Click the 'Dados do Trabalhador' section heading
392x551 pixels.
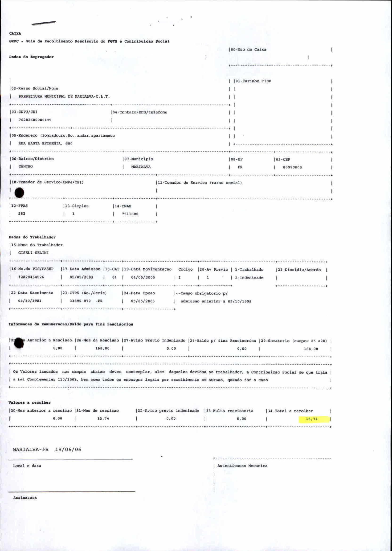pyautogui.click(x=32, y=237)
